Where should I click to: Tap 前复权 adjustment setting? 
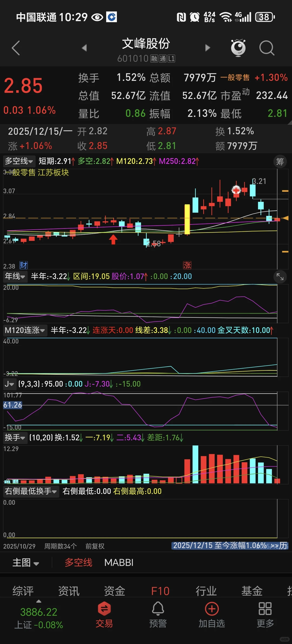(95, 546)
